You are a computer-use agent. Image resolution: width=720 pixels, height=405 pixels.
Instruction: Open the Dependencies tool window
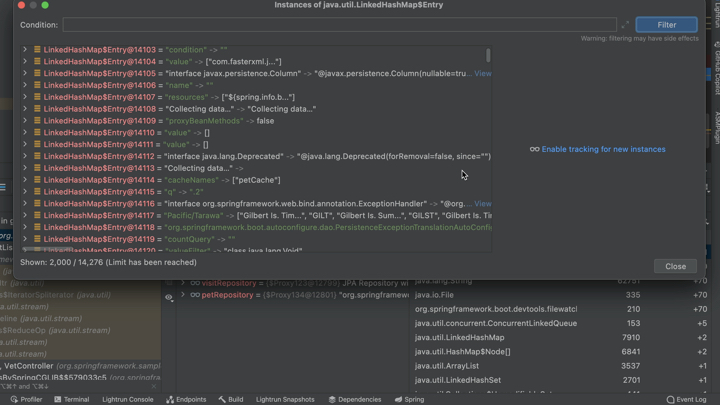(x=355, y=399)
